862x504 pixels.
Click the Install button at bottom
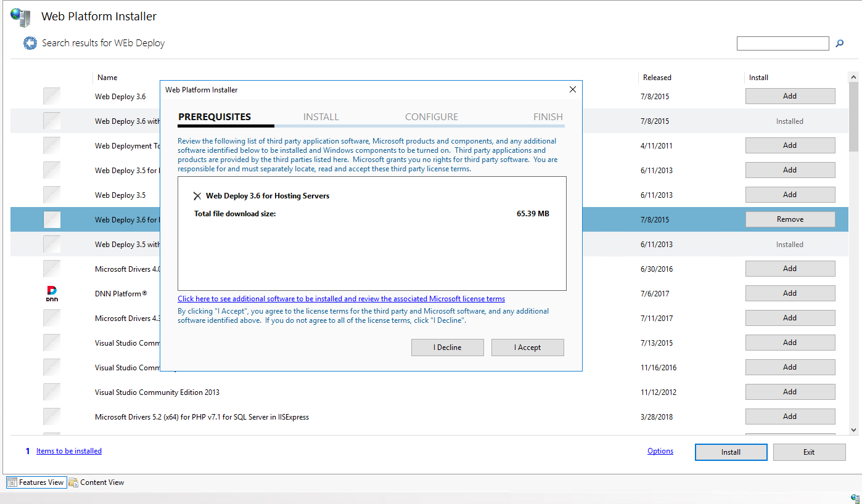[x=731, y=452]
